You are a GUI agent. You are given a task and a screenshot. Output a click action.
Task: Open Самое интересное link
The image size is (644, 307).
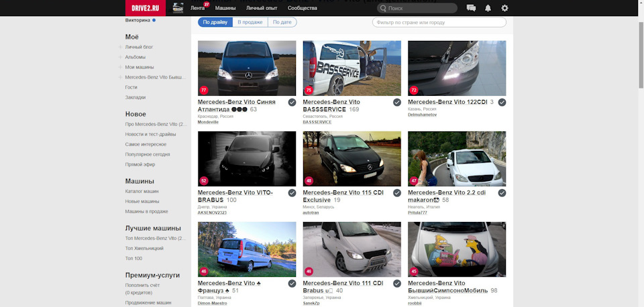pos(146,145)
